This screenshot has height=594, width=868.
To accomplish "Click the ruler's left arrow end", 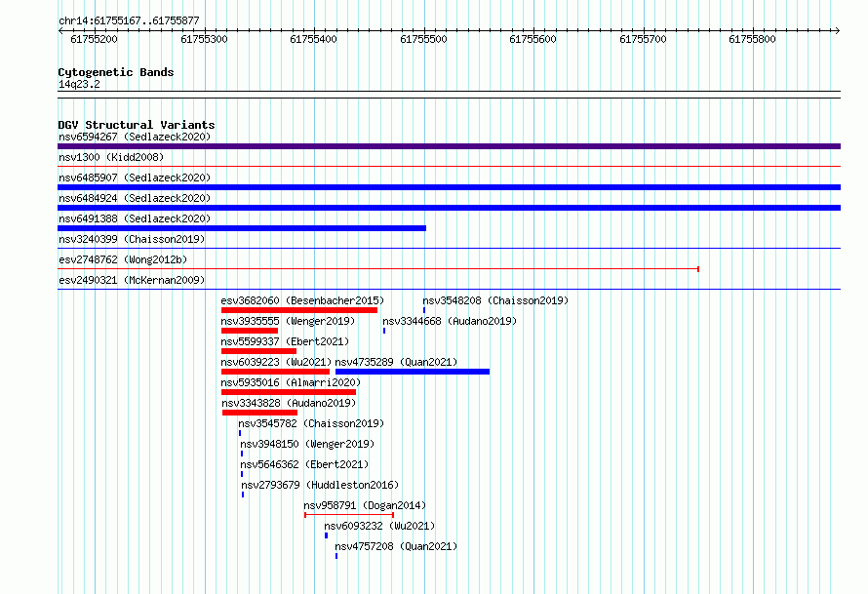I will 60,31.
